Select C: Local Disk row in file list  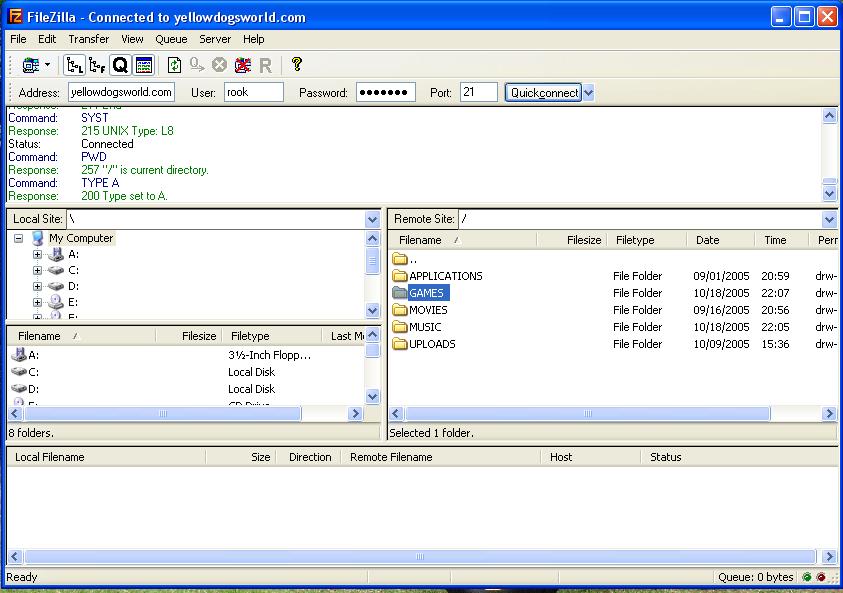[x=185, y=372]
